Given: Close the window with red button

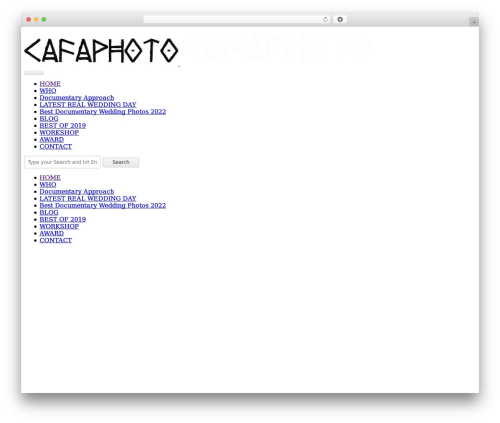Looking at the screenshot, I should [29, 20].
